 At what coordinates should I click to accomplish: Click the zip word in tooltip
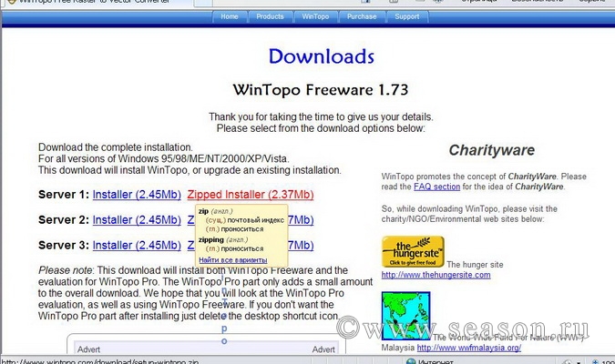coord(203,211)
